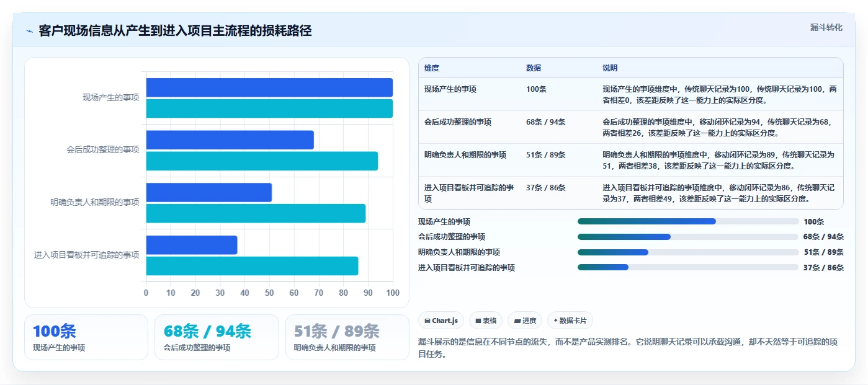Click the 明确负责人和期限的事项 progress bar
Viewport: 868px width, 385px height.
click(x=688, y=252)
